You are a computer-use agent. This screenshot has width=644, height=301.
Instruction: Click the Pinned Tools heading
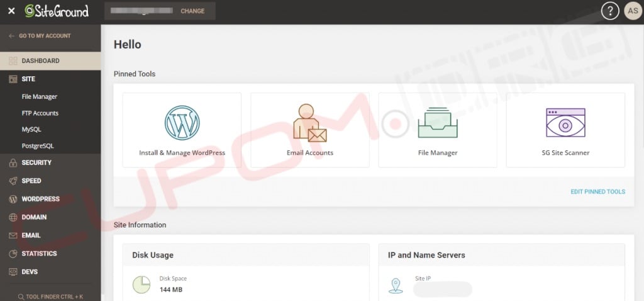[x=135, y=74]
